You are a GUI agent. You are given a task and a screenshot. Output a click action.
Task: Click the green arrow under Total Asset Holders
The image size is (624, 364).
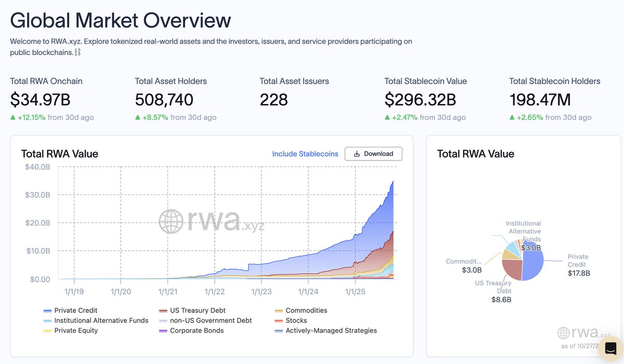tap(138, 117)
